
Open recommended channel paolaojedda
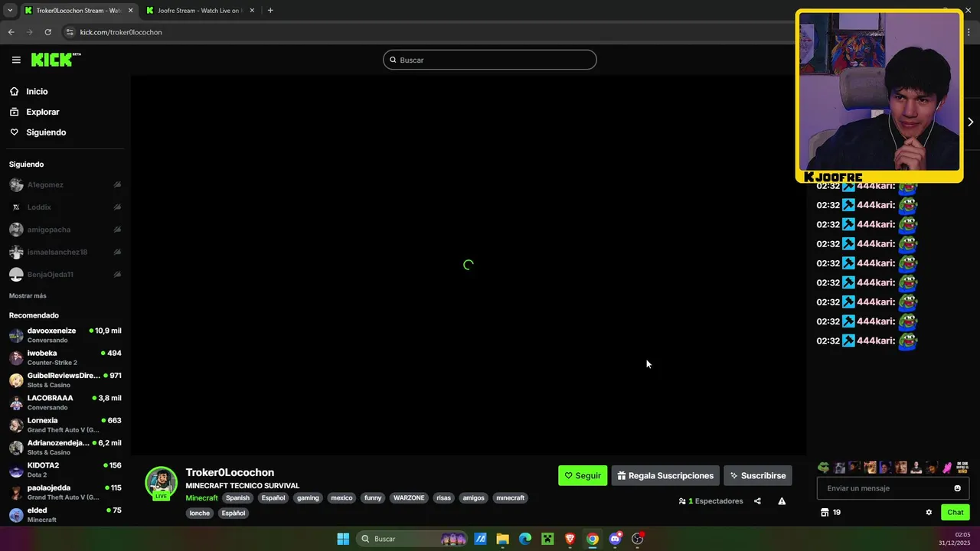(65, 492)
